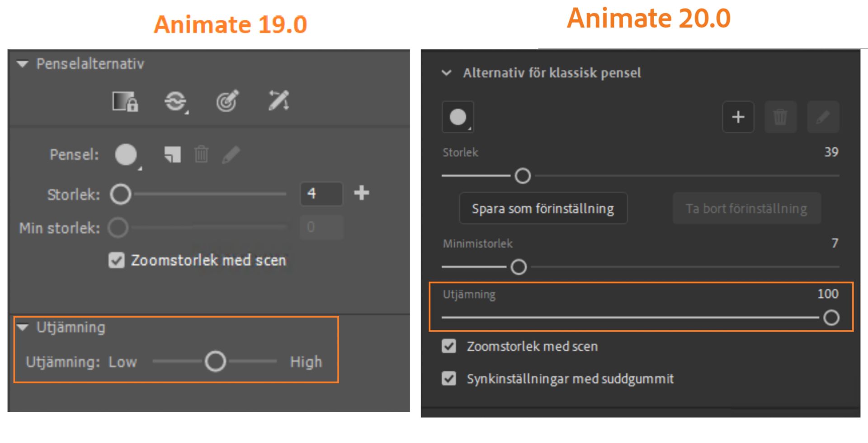Viewport: 868px width, 443px height.
Task: Select the edit brush pencil icon in Animate 19.0
Action: (x=231, y=154)
